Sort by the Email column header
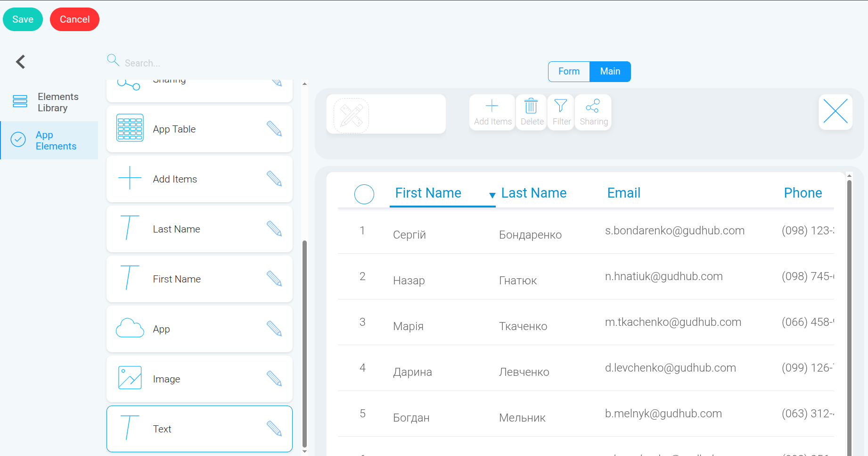Image resolution: width=868 pixels, height=456 pixels. coord(623,193)
